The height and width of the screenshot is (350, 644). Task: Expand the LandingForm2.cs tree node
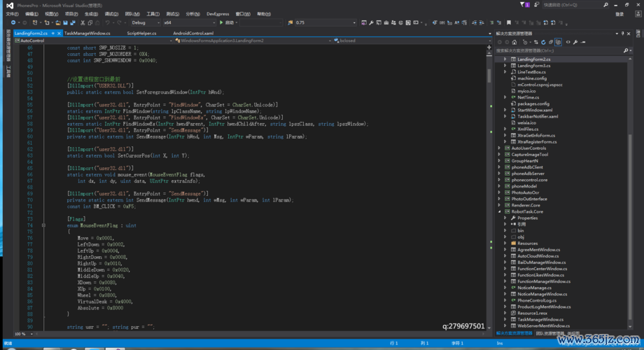[x=505, y=59]
